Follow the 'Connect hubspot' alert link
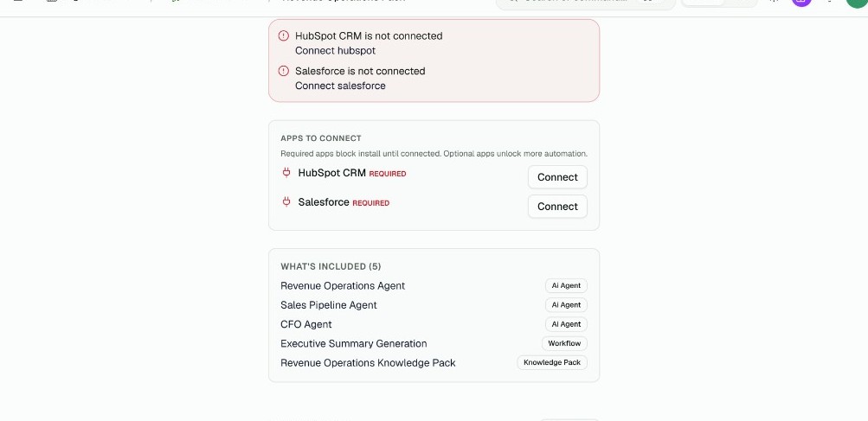This screenshot has height=421, width=868. coord(335,50)
